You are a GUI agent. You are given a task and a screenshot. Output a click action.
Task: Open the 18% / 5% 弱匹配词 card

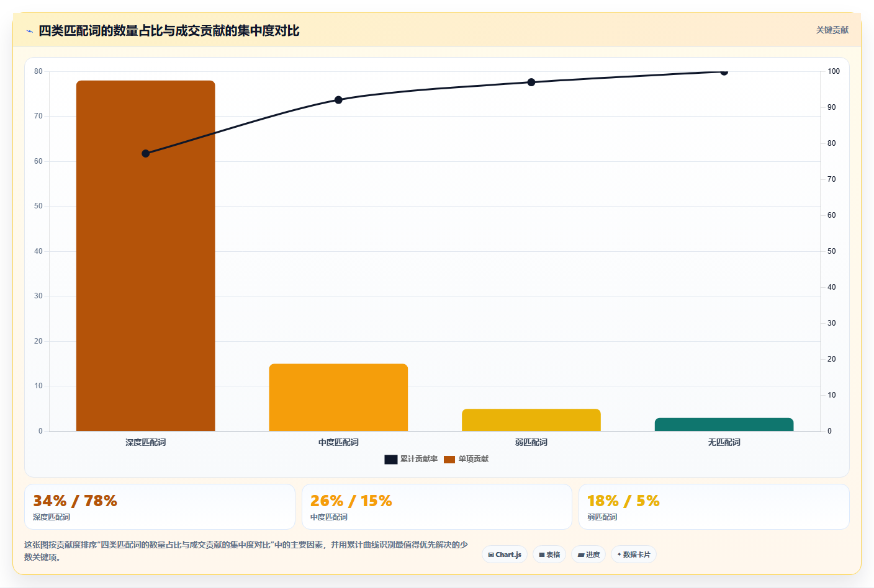[x=714, y=507]
